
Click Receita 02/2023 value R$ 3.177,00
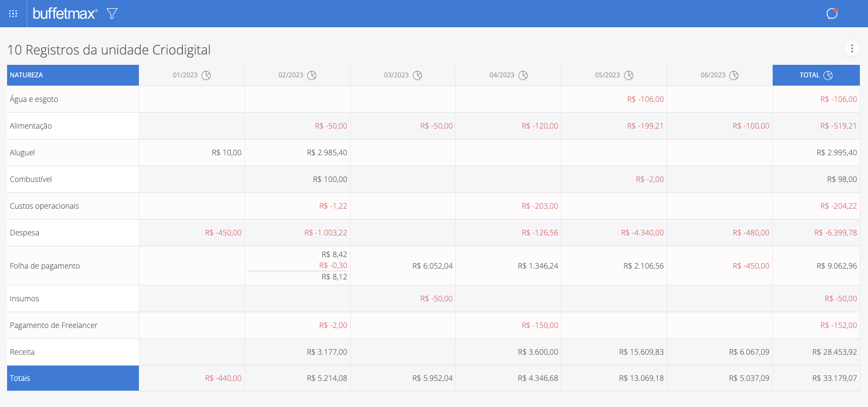click(x=327, y=352)
